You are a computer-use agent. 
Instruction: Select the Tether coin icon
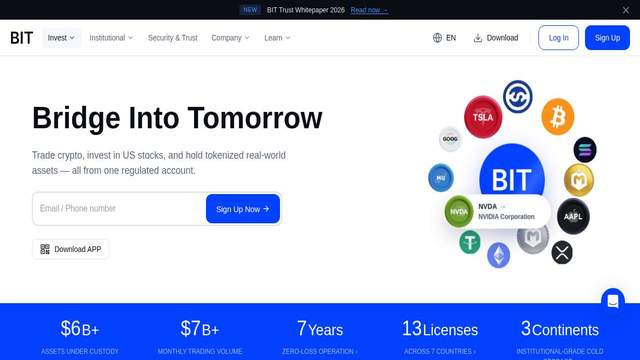pyautogui.click(x=470, y=242)
